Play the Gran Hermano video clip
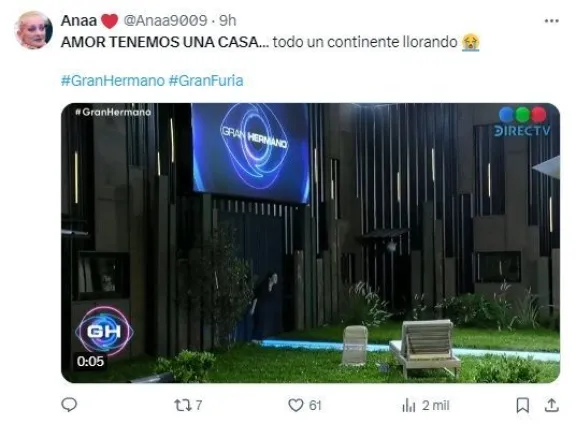Image resolution: width=576 pixels, height=424 pixels. click(310, 243)
